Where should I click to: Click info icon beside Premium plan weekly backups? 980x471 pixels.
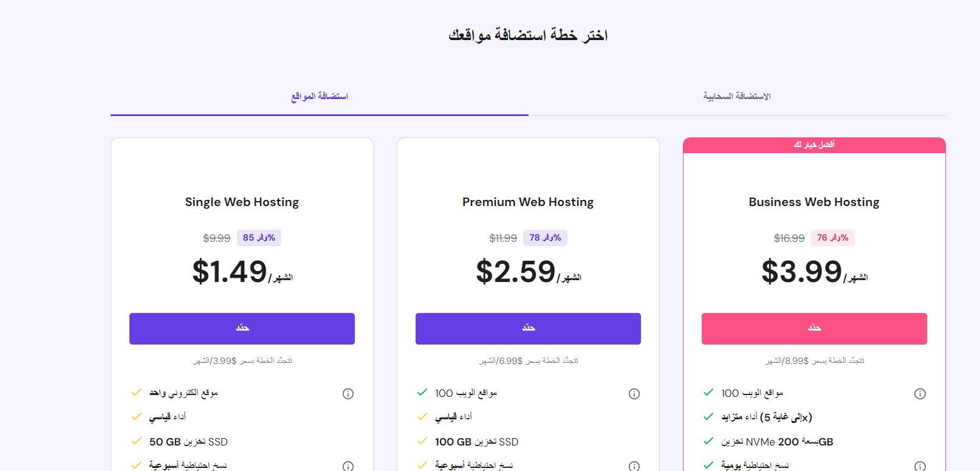point(634,466)
